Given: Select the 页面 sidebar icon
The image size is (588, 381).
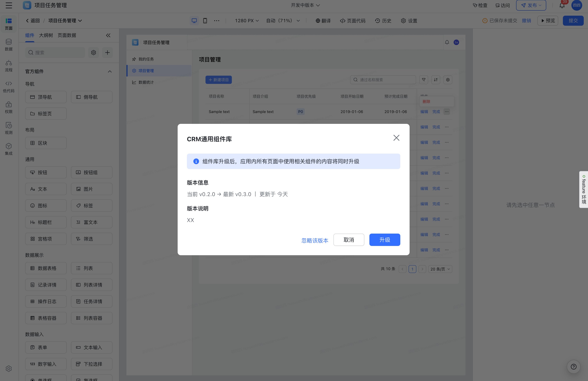Looking at the screenshot, I should (9, 24).
